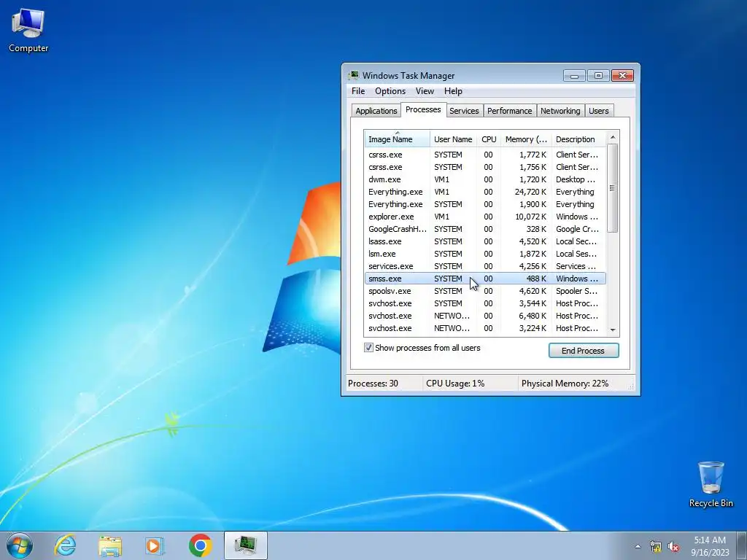
Task: Open the Options menu
Action: (390, 91)
